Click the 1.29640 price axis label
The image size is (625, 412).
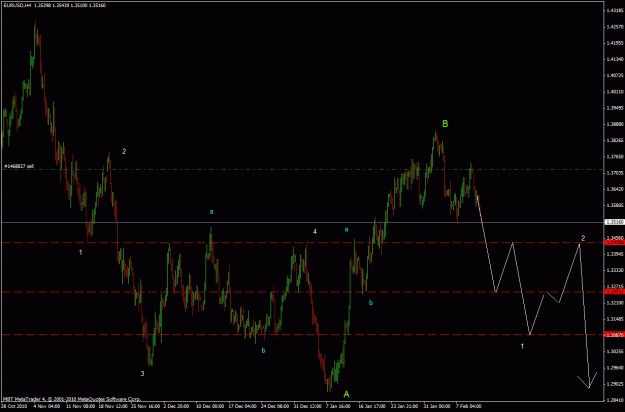pos(615,368)
